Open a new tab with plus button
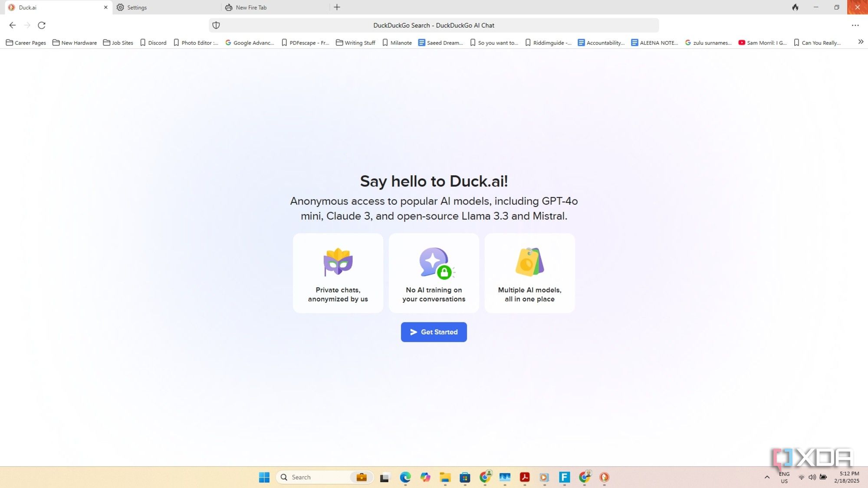The image size is (868, 488). (x=337, y=7)
